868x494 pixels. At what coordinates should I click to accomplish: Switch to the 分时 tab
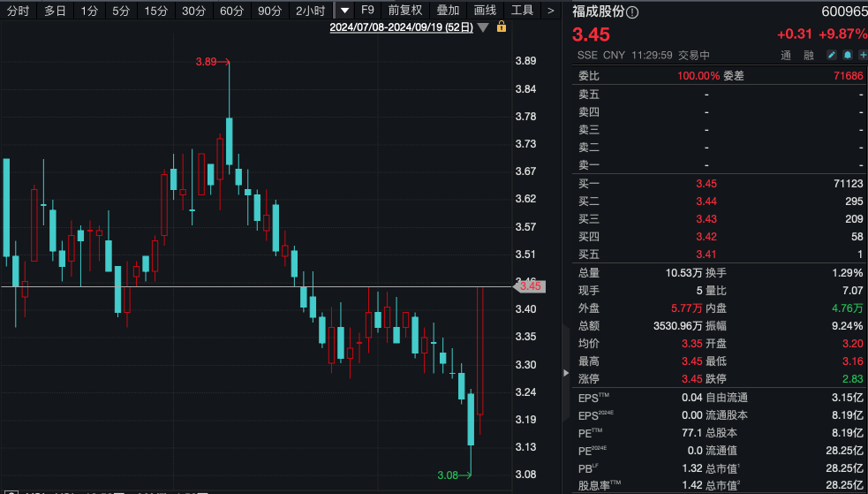[18, 11]
